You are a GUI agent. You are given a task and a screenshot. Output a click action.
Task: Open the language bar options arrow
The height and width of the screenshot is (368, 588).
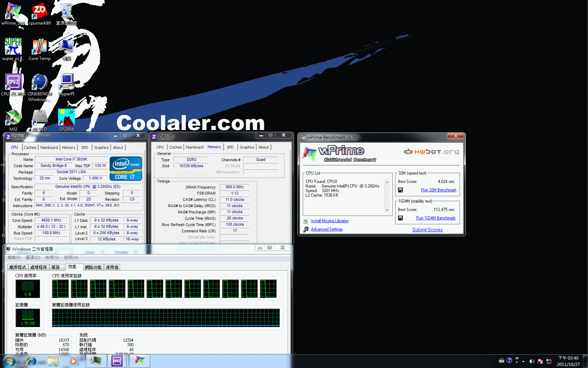point(517,362)
